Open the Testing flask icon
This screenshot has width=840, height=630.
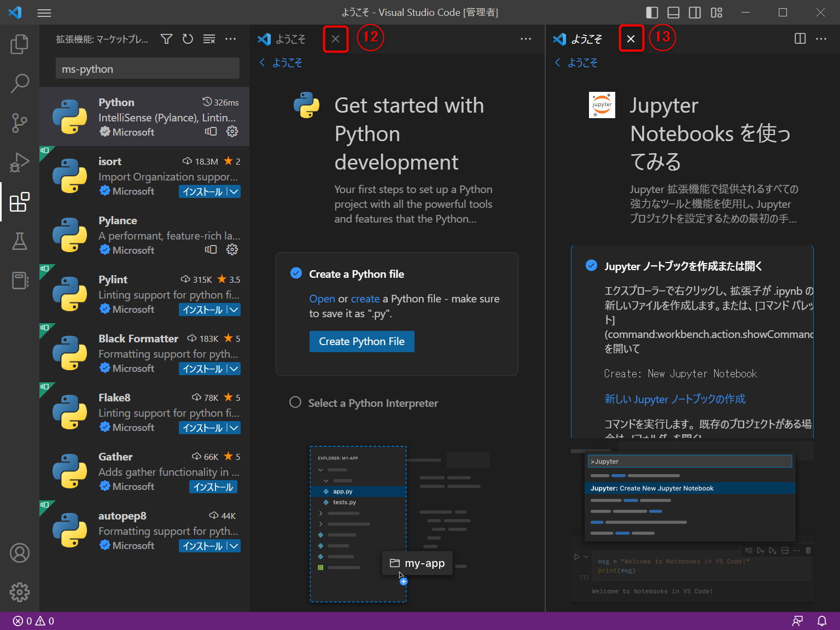[x=20, y=241]
